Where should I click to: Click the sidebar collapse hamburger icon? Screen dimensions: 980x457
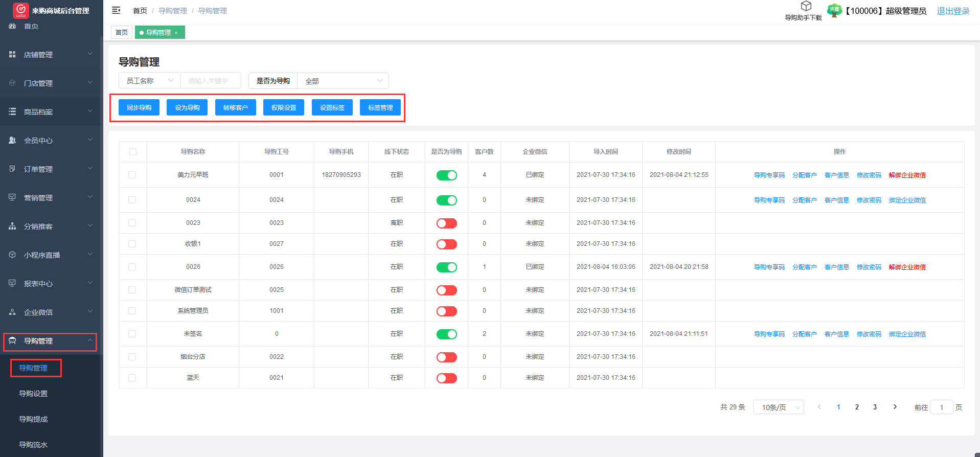[116, 10]
